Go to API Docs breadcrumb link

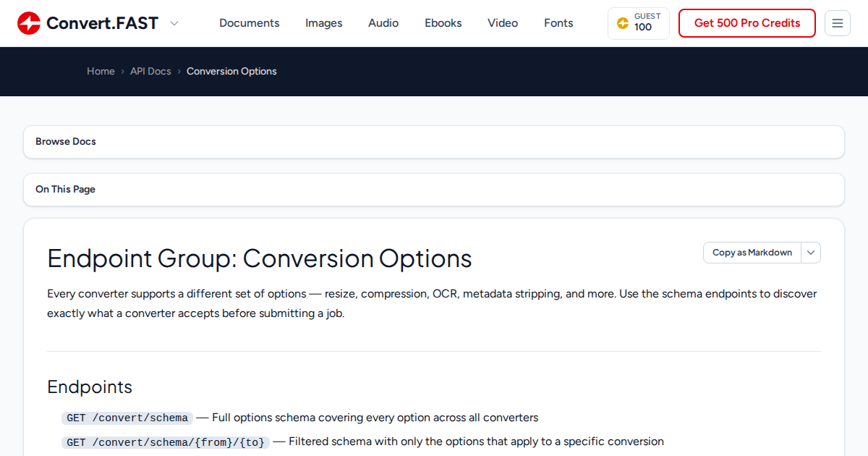pos(150,71)
